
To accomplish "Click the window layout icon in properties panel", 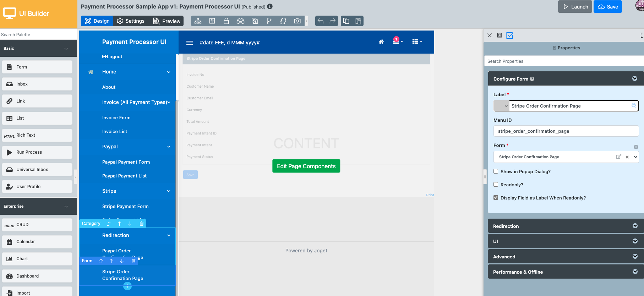I will tap(500, 35).
